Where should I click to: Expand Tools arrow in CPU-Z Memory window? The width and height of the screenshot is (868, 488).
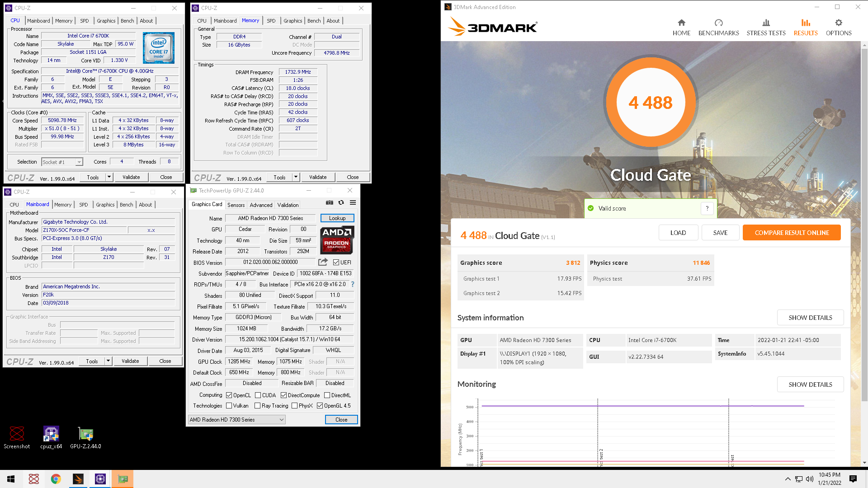(296, 177)
